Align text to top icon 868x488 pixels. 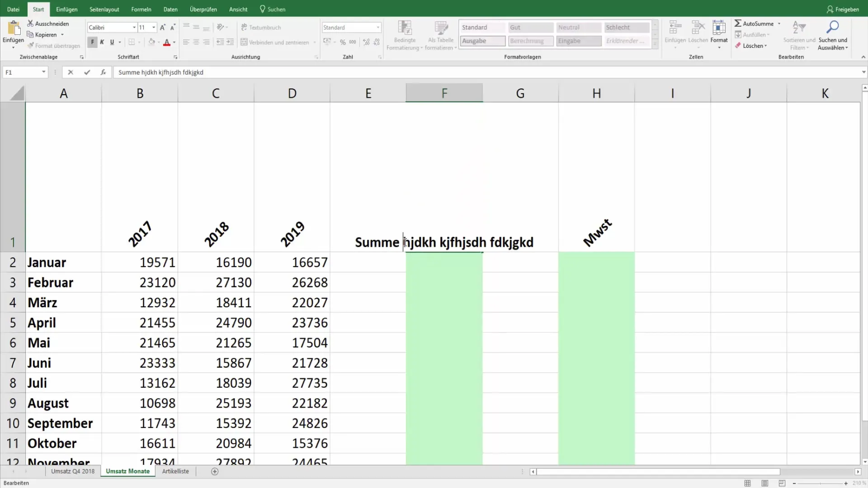click(186, 28)
